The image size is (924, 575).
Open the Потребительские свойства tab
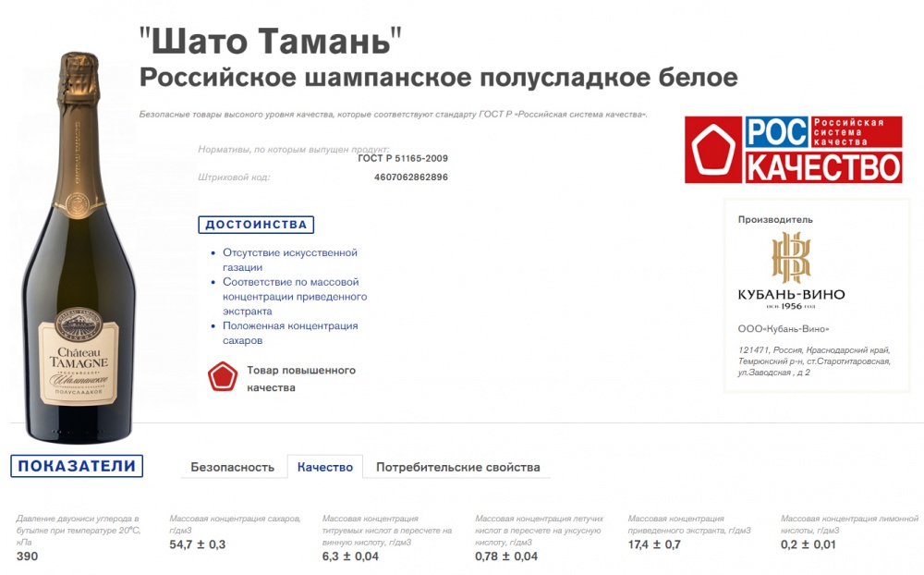(x=458, y=467)
